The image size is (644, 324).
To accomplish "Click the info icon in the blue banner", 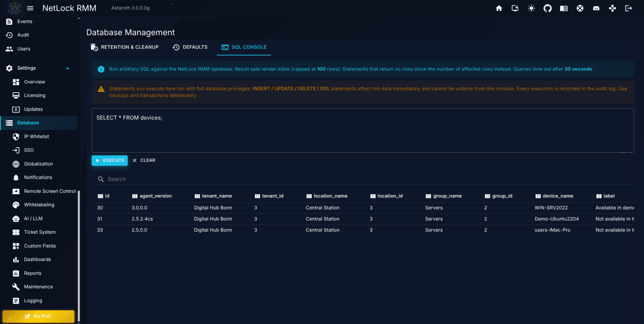I will point(101,69).
